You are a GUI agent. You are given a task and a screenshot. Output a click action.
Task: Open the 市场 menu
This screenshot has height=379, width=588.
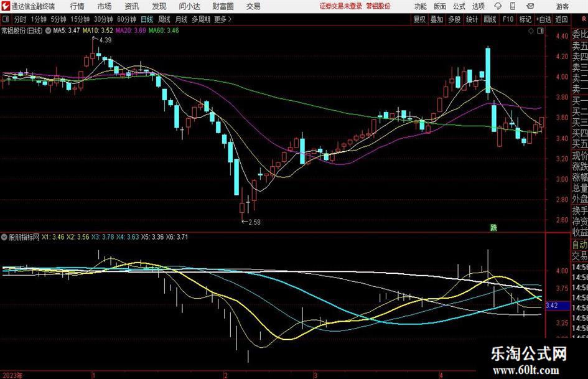pyautogui.click(x=105, y=6)
